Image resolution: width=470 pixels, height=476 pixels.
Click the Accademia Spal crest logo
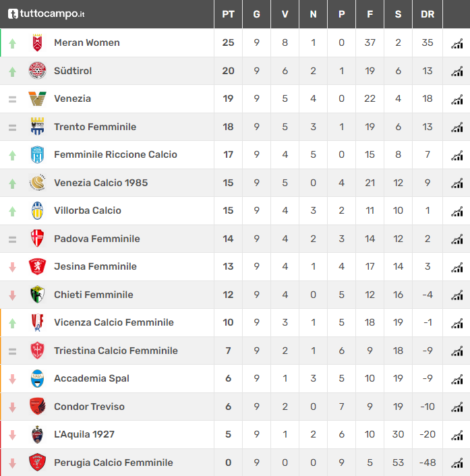pyautogui.click(x=37, y=378)
